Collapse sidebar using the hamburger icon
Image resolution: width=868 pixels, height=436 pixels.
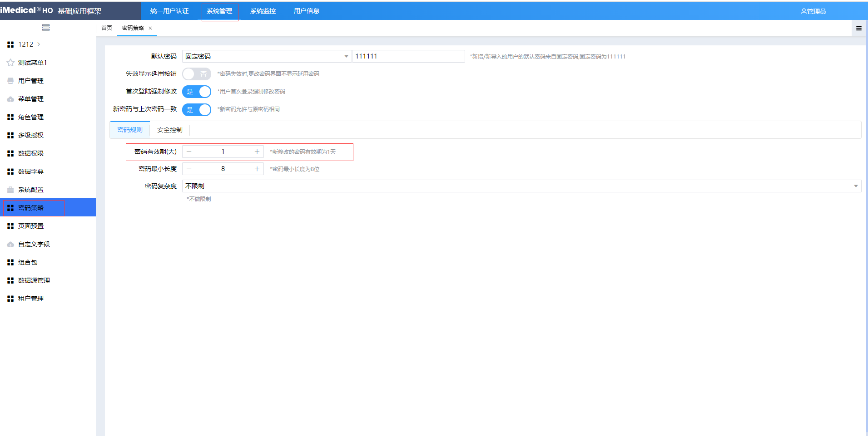[46, 28]
